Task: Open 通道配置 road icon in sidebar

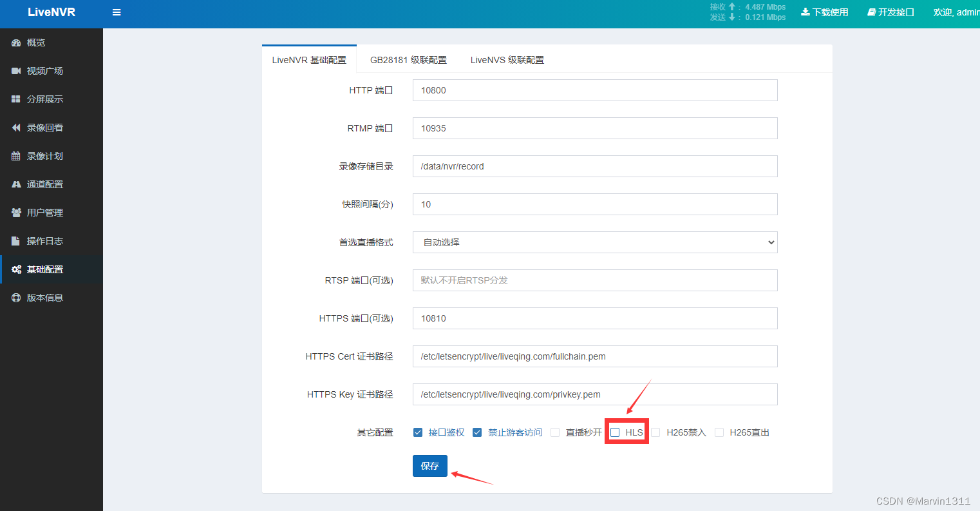Action: [x=16, y=184]
